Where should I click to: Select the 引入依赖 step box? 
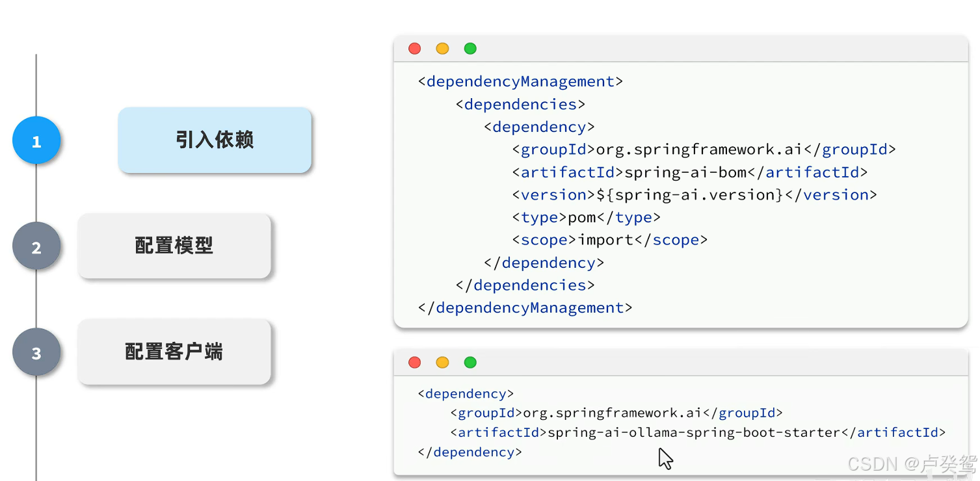[x=215, y=140]
